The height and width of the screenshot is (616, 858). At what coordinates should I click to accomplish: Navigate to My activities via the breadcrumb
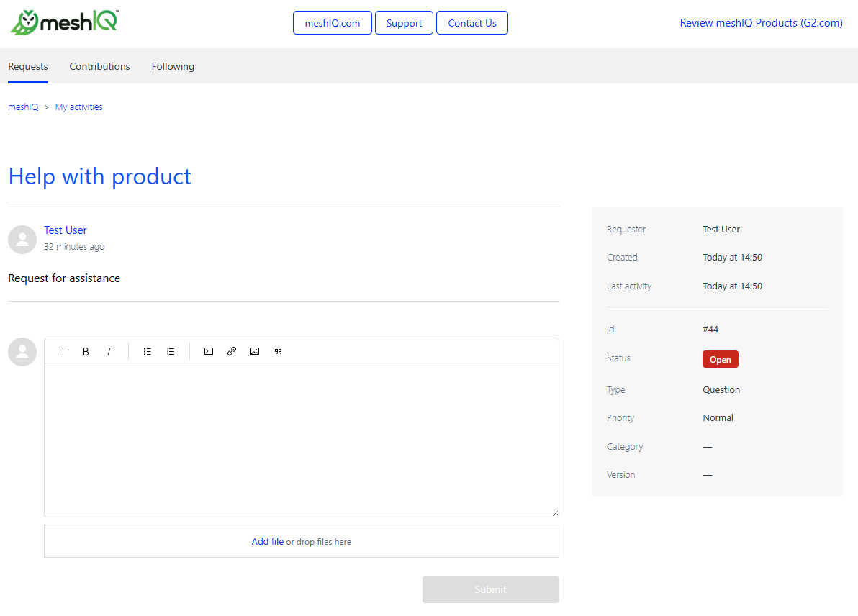click(78, 107)
